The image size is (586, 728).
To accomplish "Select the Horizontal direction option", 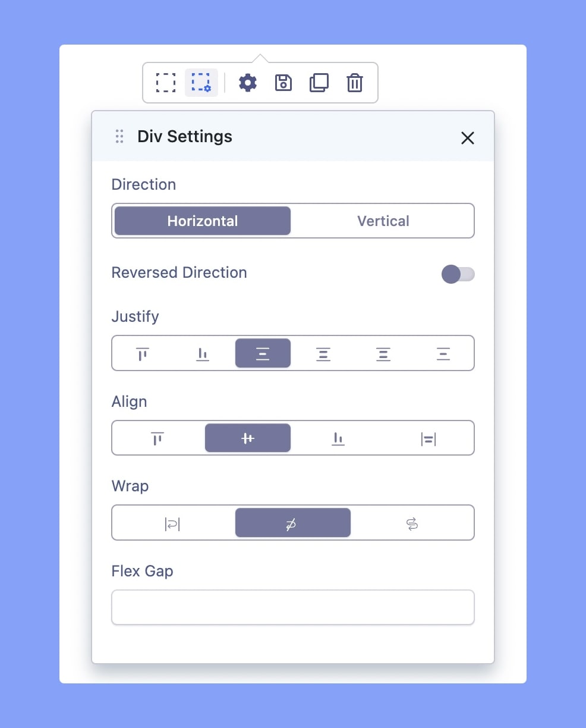I will pyautogui.click(x=203, y=221).
